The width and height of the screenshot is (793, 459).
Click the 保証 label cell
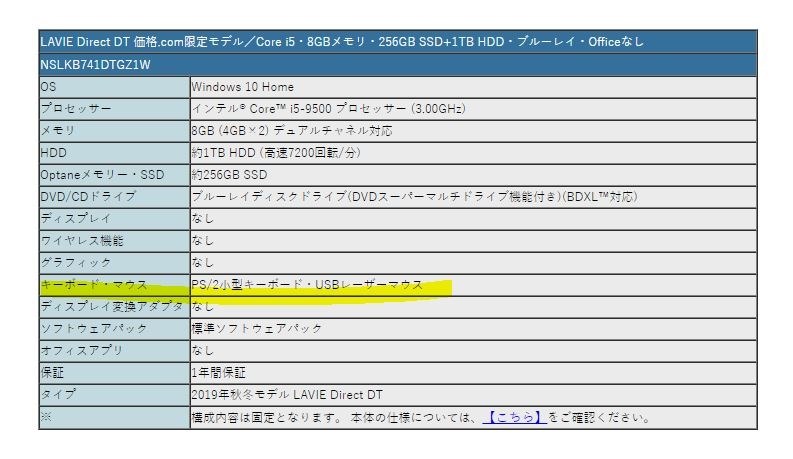point(114,373)
